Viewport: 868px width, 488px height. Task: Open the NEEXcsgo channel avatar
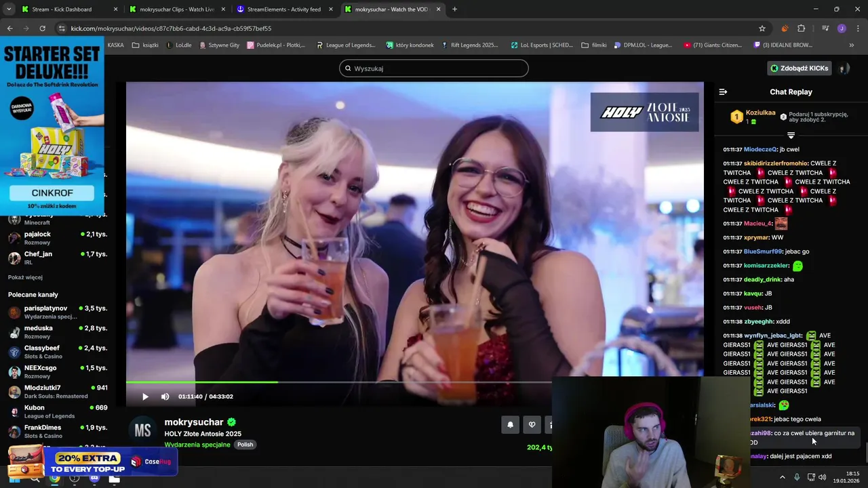click(x=14, y=371)
